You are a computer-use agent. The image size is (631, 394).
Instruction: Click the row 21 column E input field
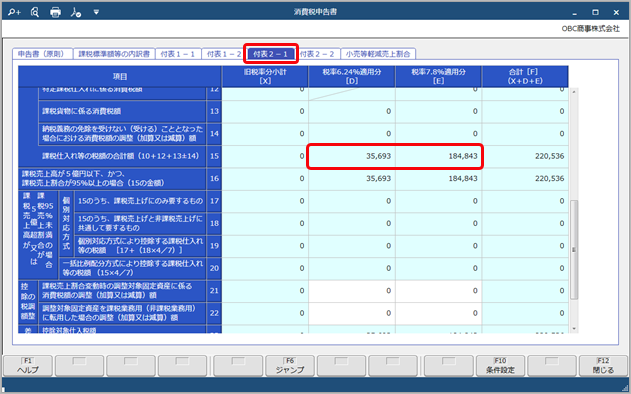click(x=438, y=291)
